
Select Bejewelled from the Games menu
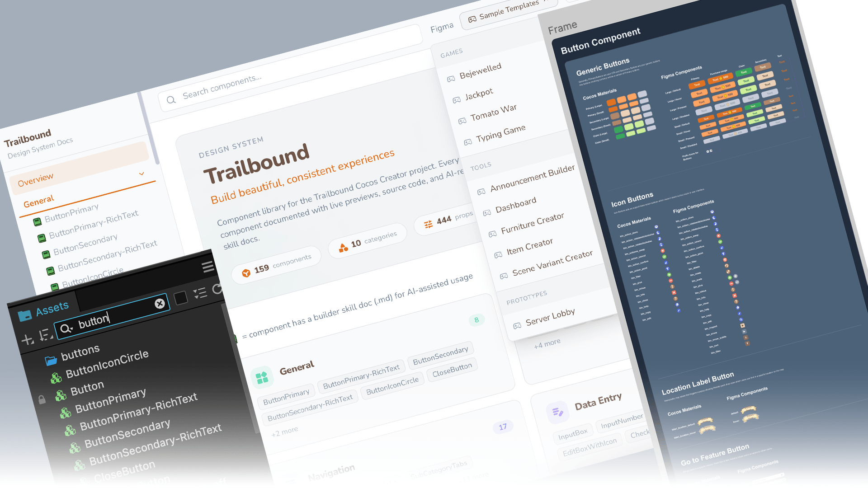480,71
